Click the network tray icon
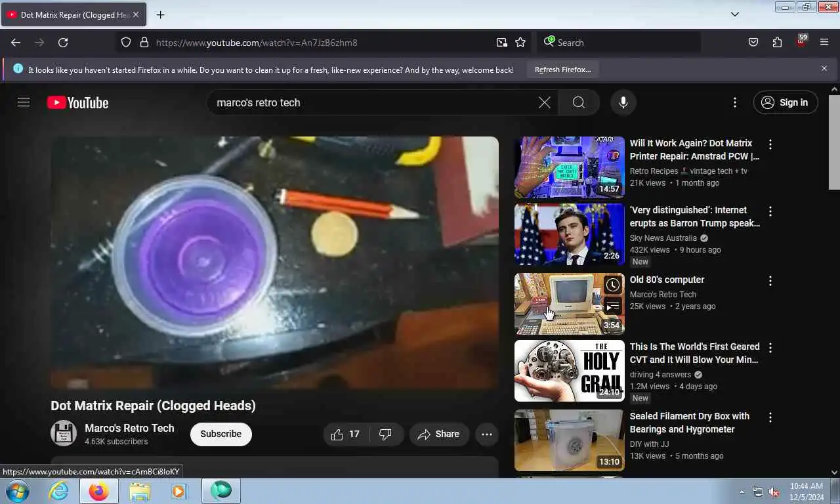Screen dimensions: 840x504 758,492
